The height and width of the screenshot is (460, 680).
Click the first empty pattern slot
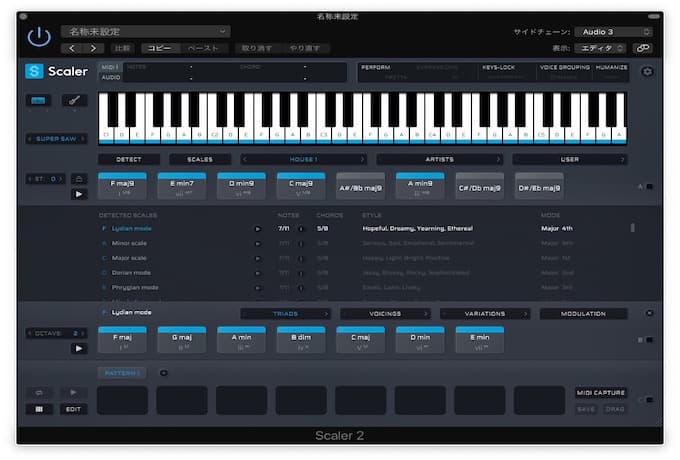click(122, 400)
